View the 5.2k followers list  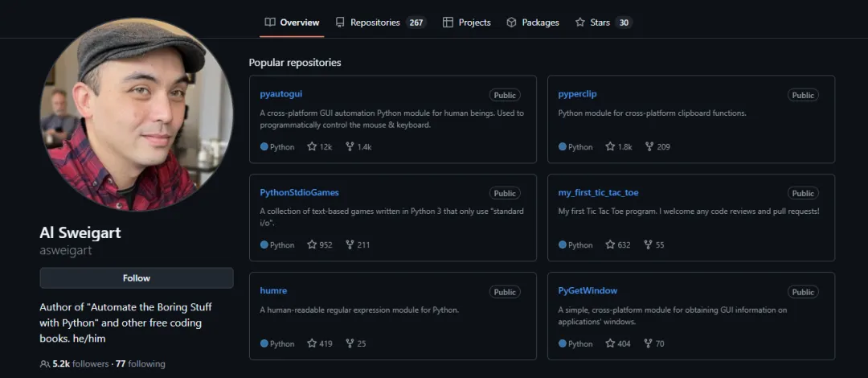(80, 364)
